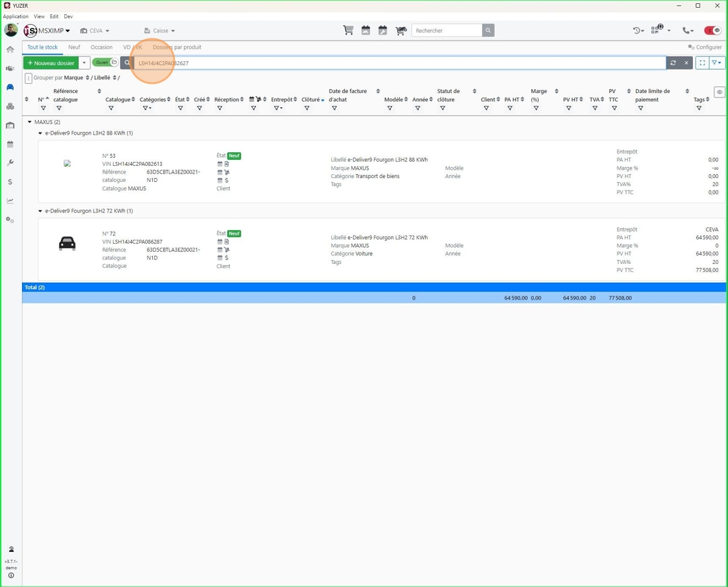This screenshot has width=728, height=587.
Task: Open the phone dropdown
Action: coord(688,30)
